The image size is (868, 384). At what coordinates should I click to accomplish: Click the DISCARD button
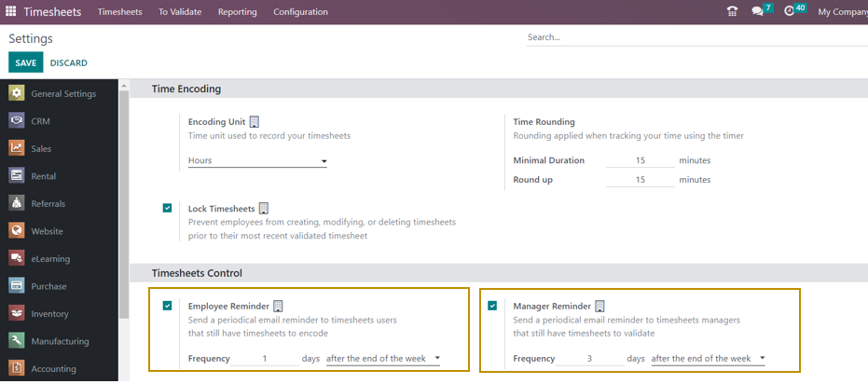[68, 62]
